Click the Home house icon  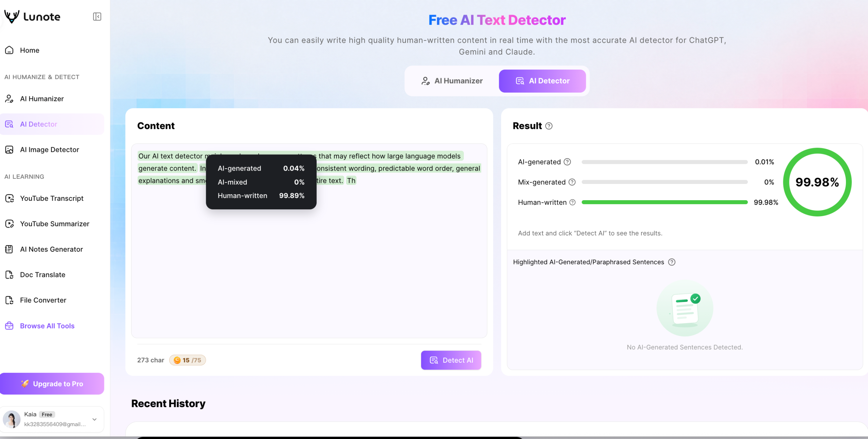[x=9, y=50]
